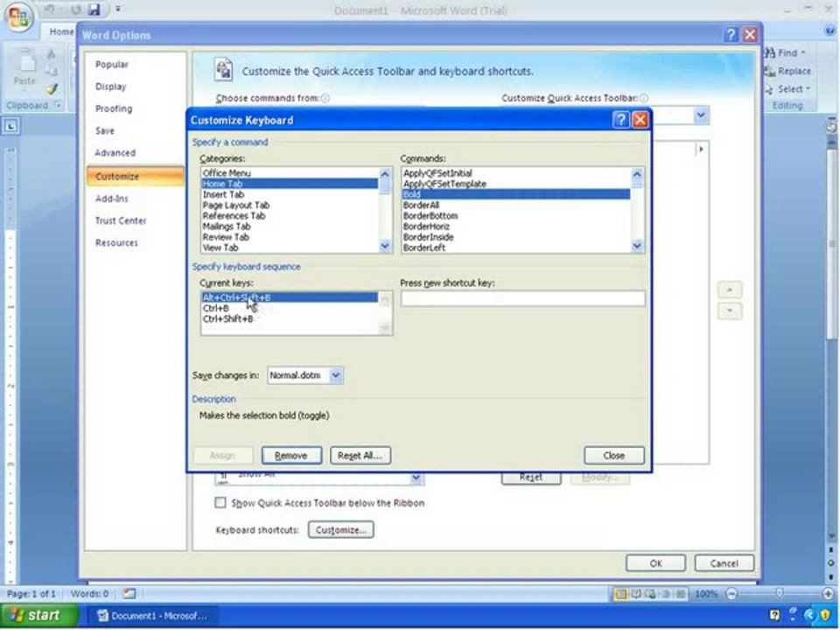This screenshot has height=630, width=840.
Task: Click the Format Painter brush icon
Action: click(52, 89)
